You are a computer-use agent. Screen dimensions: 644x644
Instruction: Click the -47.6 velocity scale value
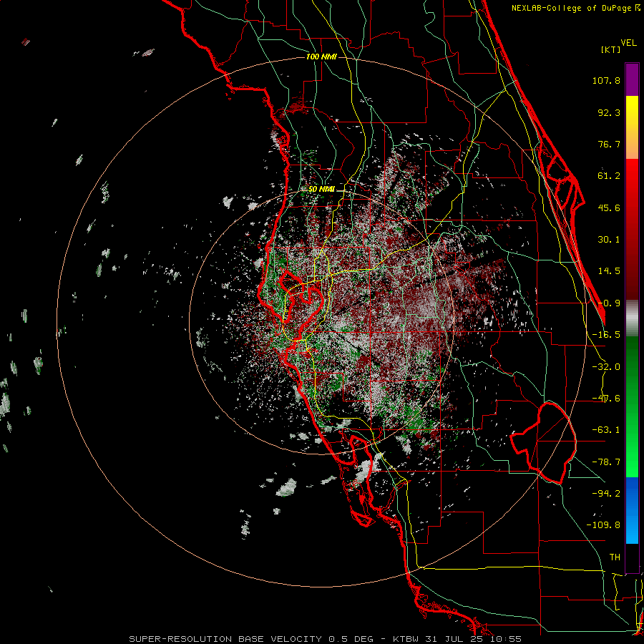coord(606,399)
